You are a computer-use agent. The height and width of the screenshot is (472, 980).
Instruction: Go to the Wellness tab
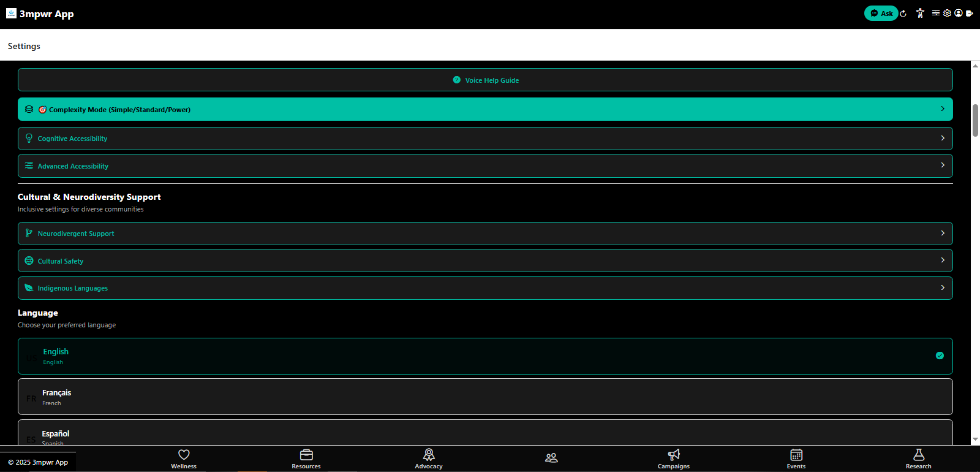[184, 458]
